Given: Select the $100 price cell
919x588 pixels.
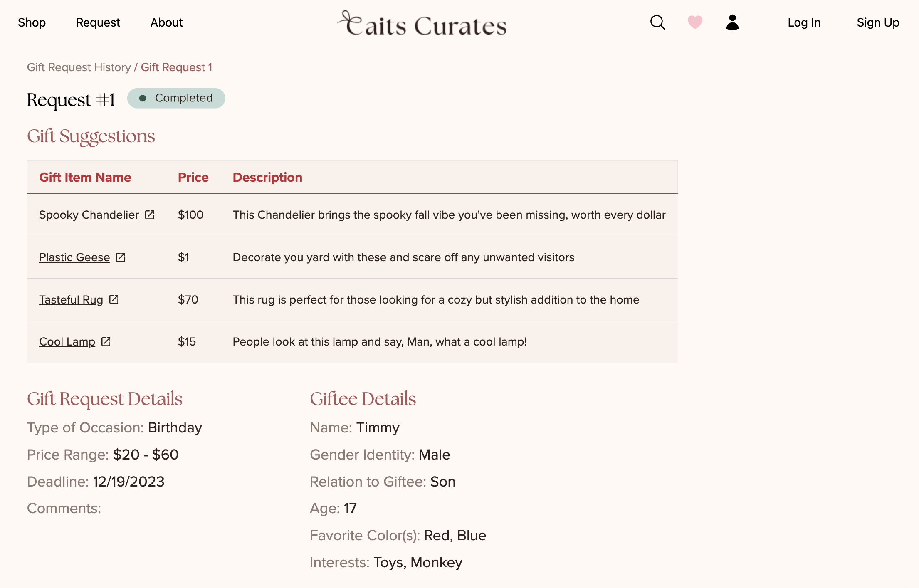Looking at the screenshot, I should coord(190,215).
